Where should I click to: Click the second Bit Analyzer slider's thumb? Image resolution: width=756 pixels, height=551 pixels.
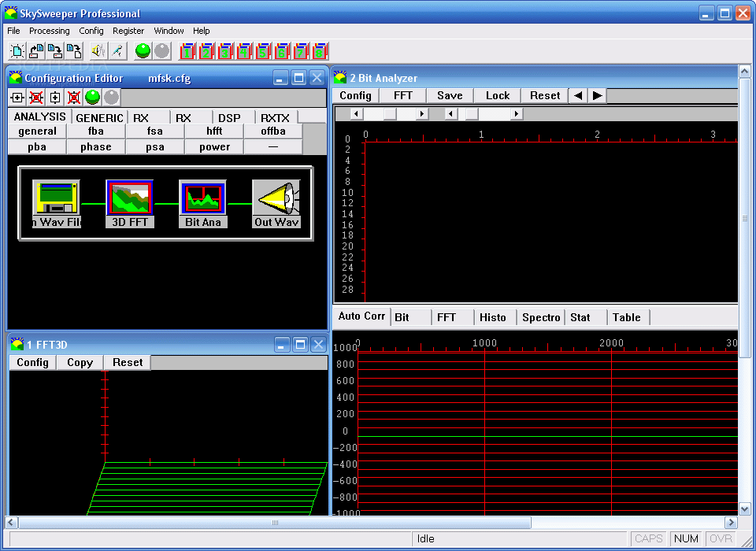point(472,114)
